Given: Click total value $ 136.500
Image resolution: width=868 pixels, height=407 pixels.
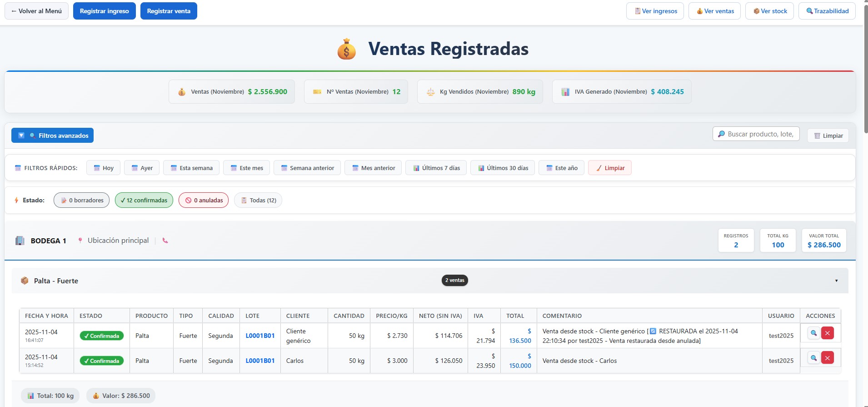Looking at the screenshot, I should click(x=520, y=336).
